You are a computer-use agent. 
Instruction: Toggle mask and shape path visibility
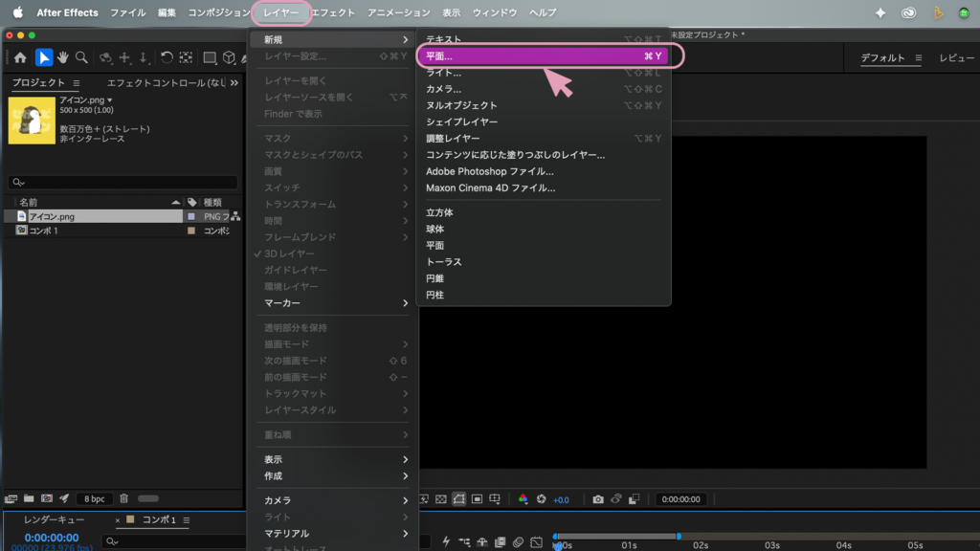point(458,499)
